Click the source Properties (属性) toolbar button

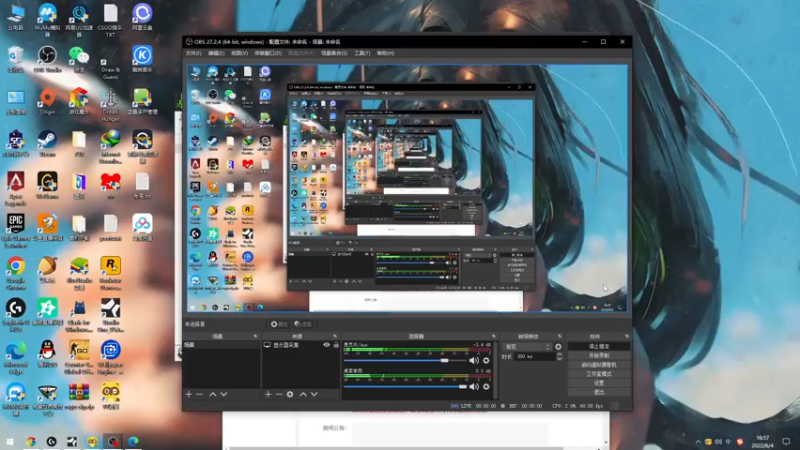279,324
